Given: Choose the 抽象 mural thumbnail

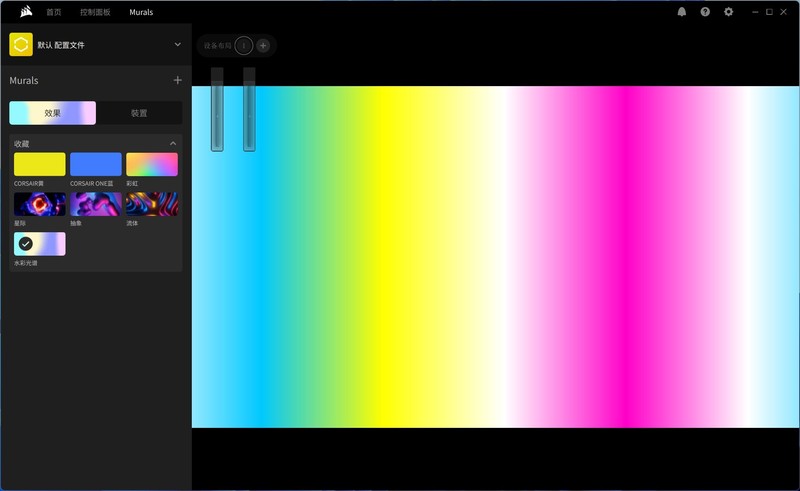Looking at the screenshot, I should (x=96, y=204).
